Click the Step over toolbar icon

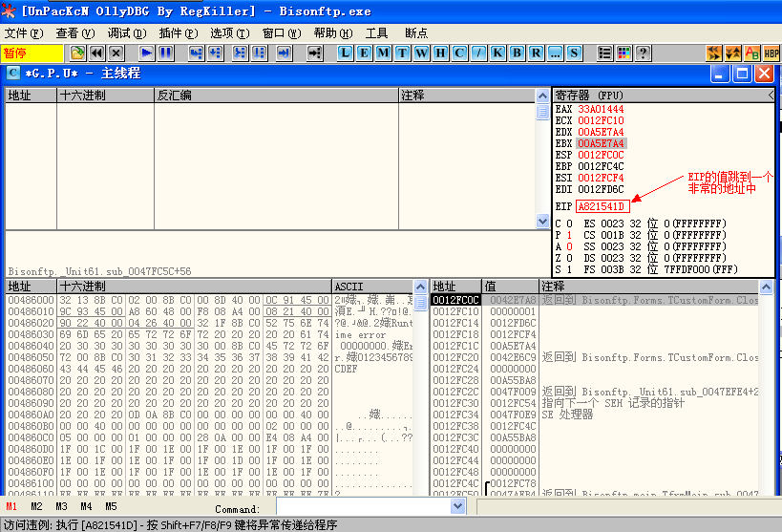(x=216, y=53)
